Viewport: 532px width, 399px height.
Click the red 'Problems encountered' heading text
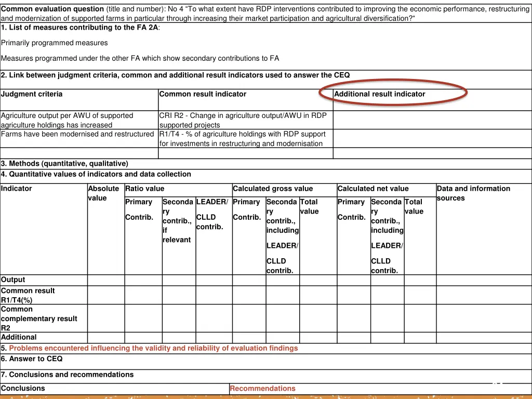click(153, 348)
